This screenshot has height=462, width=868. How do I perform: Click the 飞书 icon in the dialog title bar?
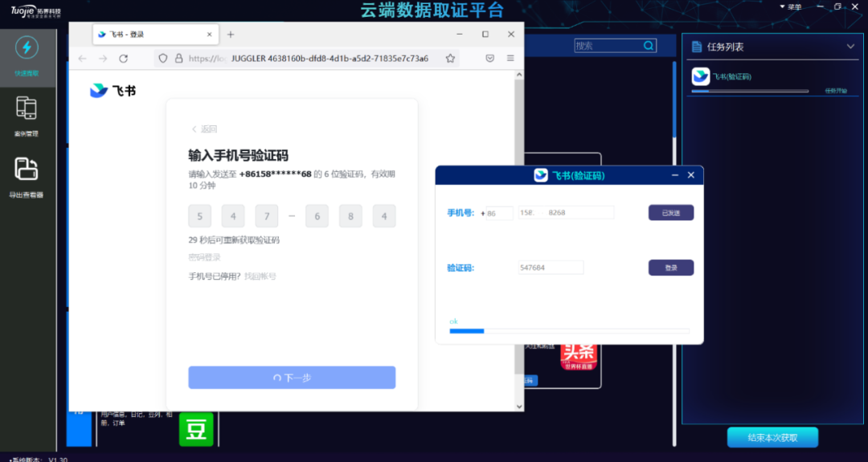[x=541, y=175]
